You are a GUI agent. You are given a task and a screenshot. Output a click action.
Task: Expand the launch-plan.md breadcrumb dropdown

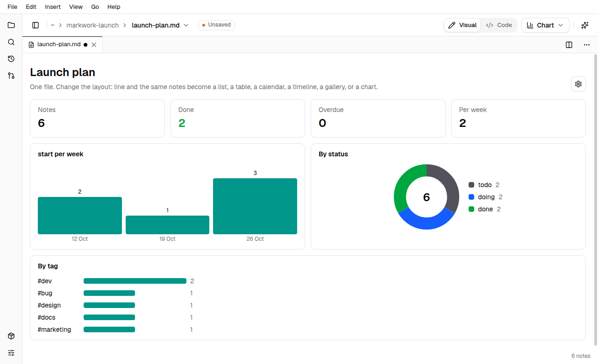(x=186, y=25)
